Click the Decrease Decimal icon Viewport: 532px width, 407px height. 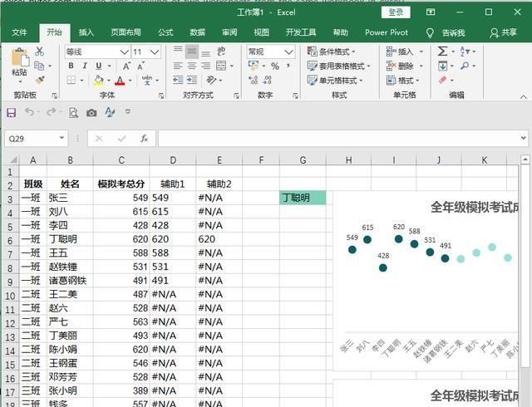[x=268, y=80]
